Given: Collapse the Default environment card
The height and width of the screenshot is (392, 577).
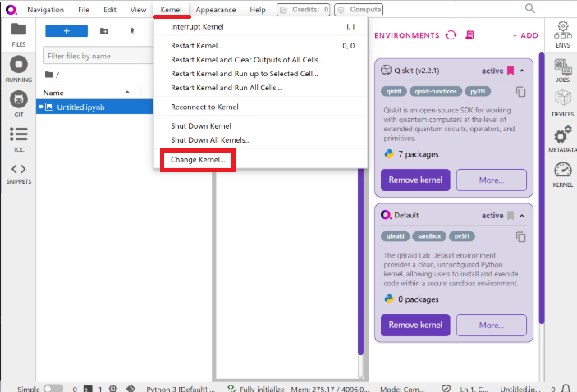Looking at the screenshot, I should click(522, 216).
